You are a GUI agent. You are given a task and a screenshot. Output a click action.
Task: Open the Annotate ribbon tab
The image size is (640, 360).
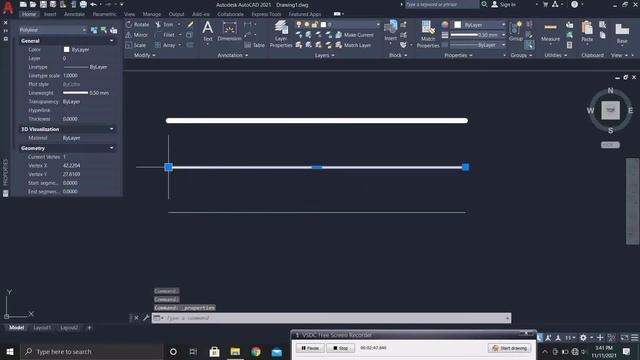pos(74,14)
